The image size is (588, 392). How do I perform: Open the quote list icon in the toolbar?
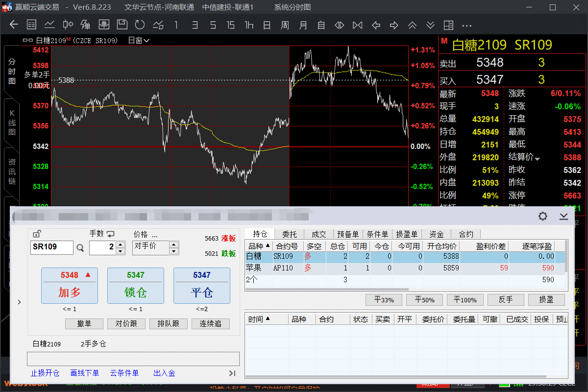coord(31,25)
